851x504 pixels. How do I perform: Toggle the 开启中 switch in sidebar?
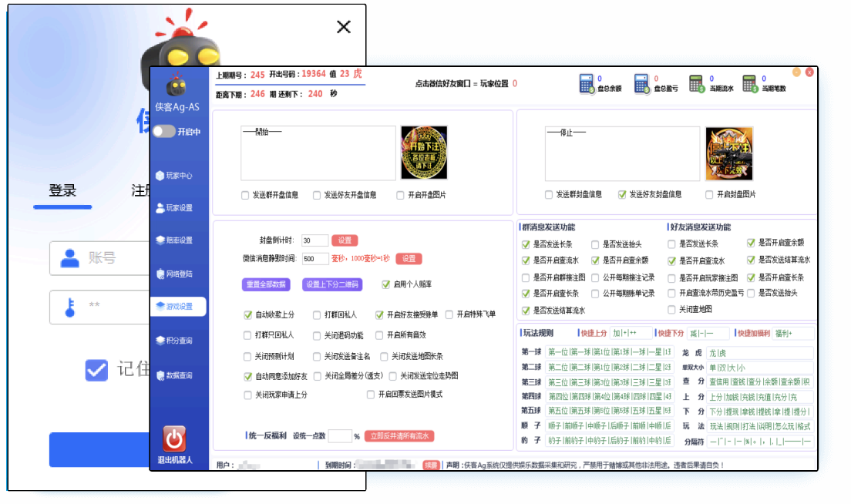pos(163,132)
